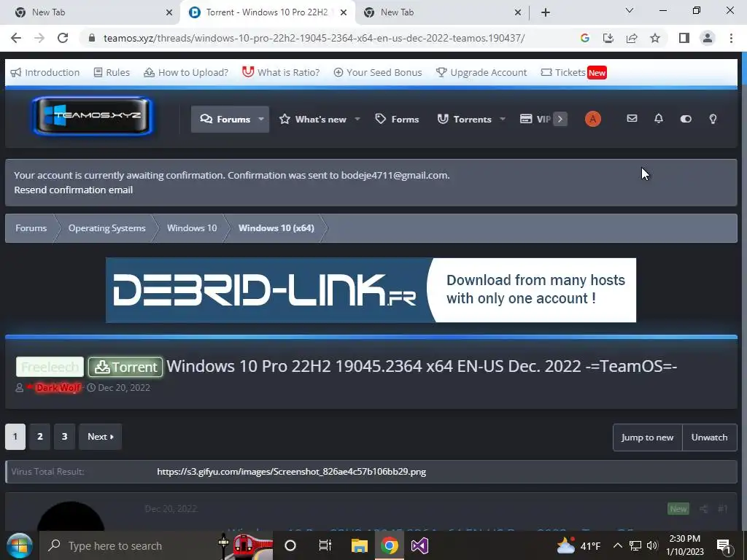Open the Forums navigation item

[225, 119]
